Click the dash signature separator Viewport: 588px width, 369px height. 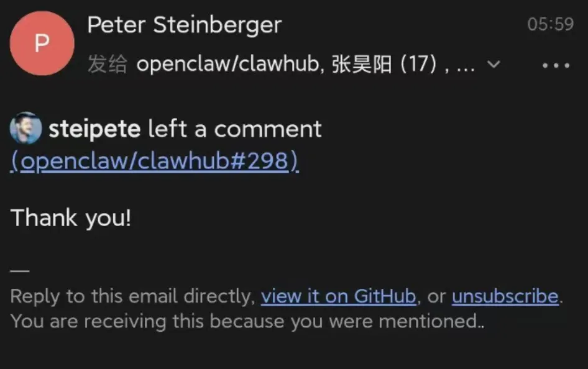[x=20, y=271]
